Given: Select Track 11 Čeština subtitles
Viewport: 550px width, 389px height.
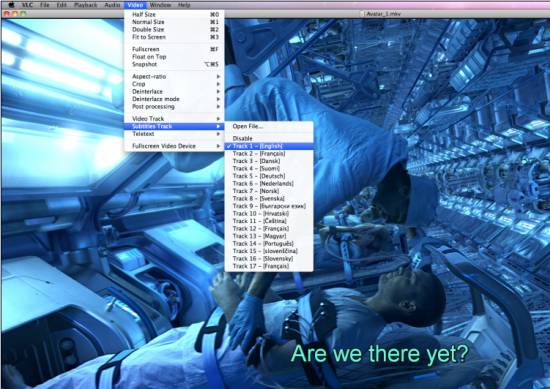Looking at the screenshot, I should click(x=269, y=221).
